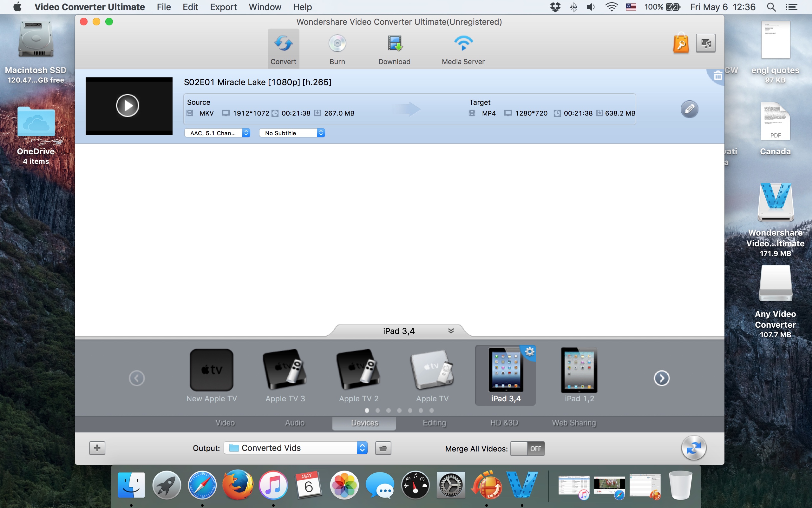Open the media browser icon in toolbar
The width and height of the screenshot is (812, 508).
pos(706,43)
